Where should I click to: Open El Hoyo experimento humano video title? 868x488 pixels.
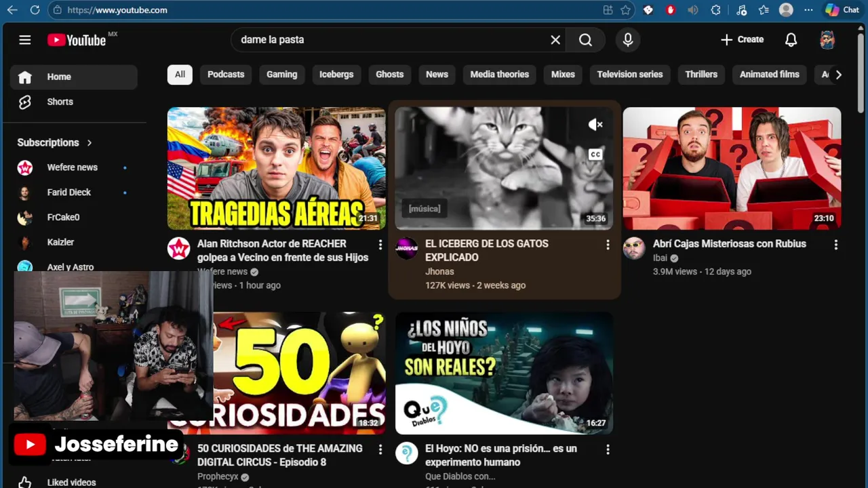(501, 455)
